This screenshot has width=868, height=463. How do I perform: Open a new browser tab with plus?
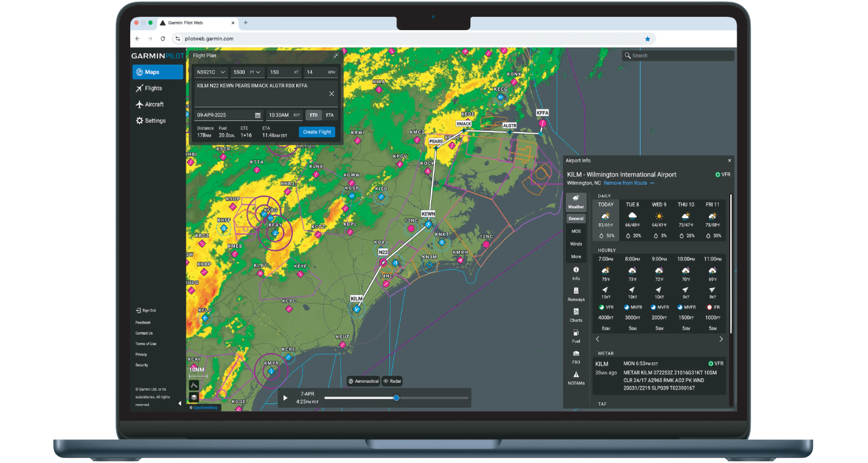(245, 23)
